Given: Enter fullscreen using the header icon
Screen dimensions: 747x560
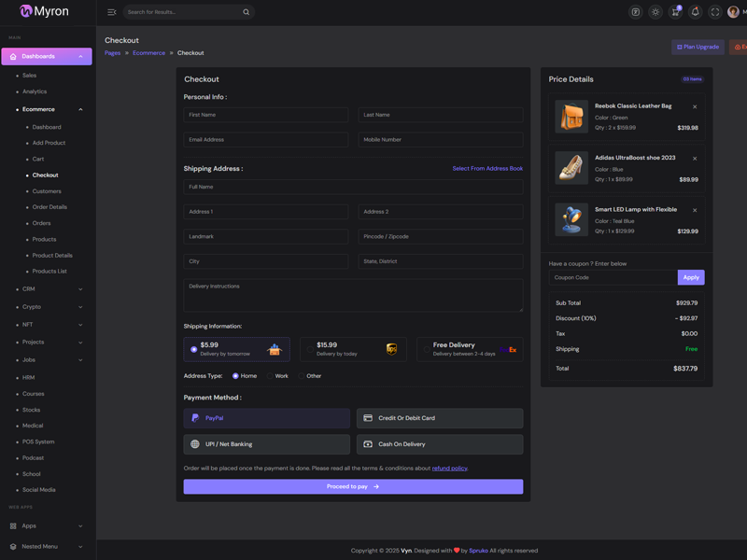Looking at the screenshot, I should (x=715, y=12).
